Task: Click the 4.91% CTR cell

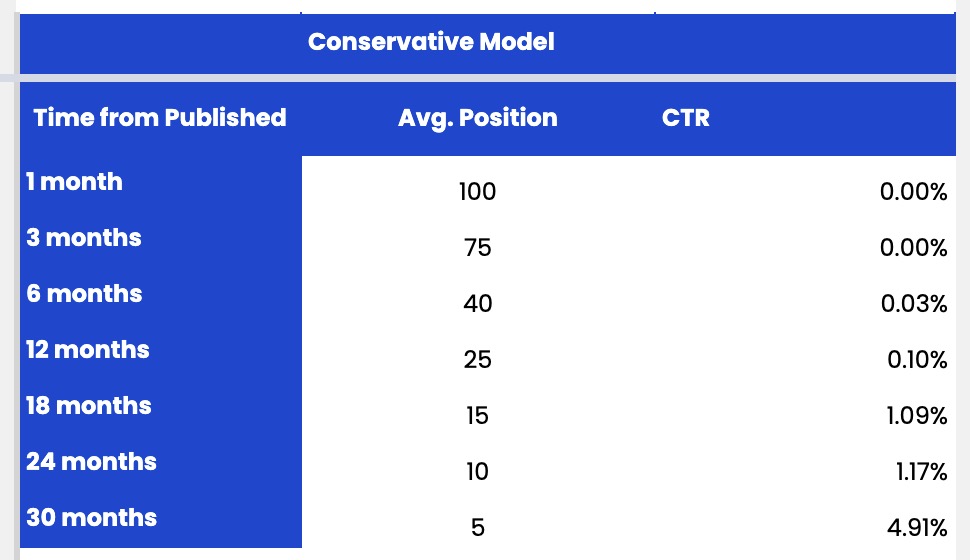Action: pyautogui.click(x=915, y=527)
